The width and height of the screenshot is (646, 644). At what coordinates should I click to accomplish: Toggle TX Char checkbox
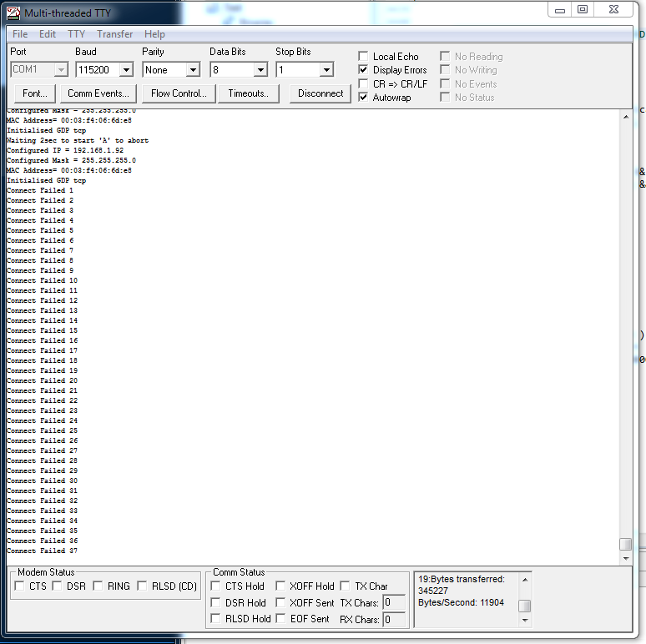(345, 586)
